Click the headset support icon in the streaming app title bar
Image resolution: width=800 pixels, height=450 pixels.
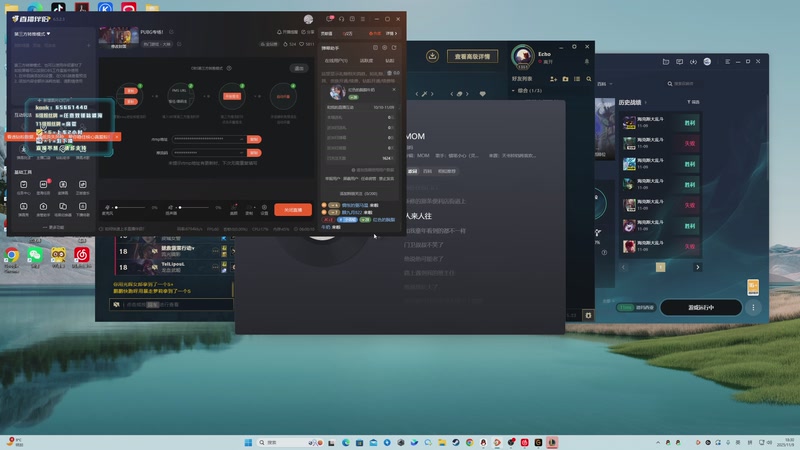[341, 19]
